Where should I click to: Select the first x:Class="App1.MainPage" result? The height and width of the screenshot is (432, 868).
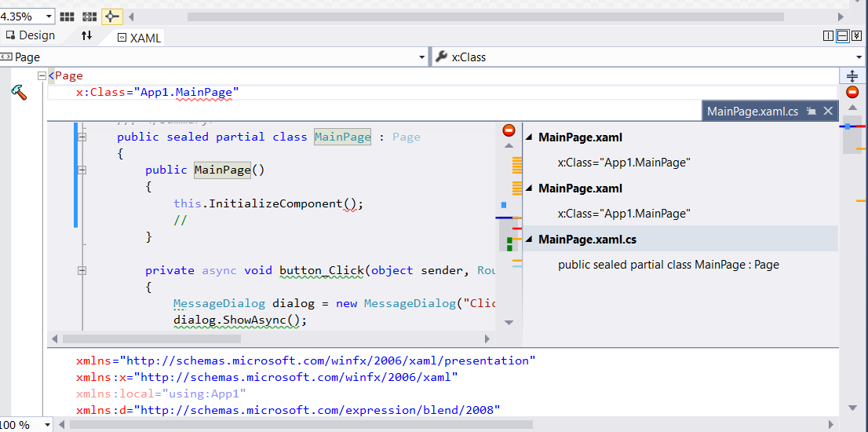624,163
